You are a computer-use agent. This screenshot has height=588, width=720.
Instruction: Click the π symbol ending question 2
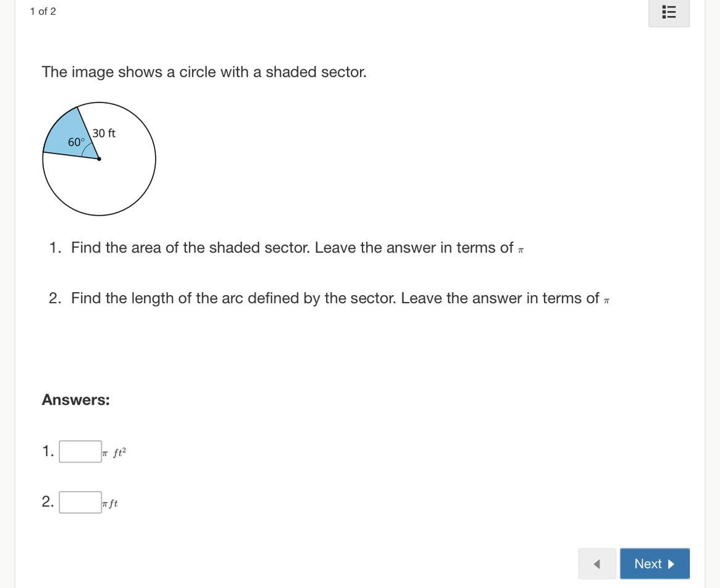[x=606, y=301]
